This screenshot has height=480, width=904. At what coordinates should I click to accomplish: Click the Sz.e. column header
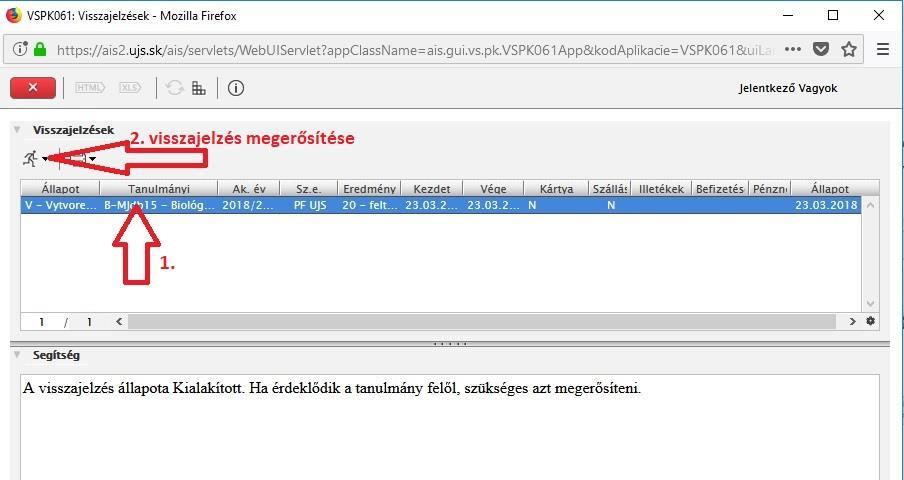coord(308,188)
